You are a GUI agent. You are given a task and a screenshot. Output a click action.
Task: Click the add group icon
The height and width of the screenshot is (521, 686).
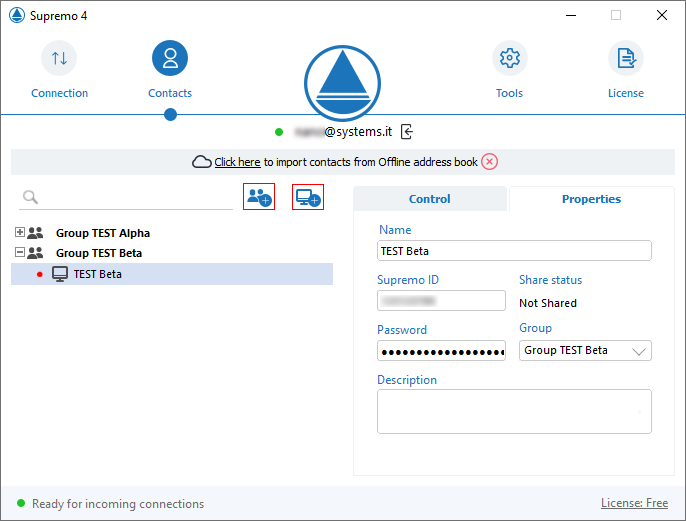click(x=259, y=197)
